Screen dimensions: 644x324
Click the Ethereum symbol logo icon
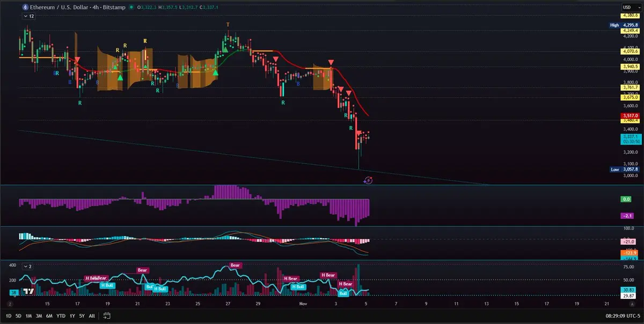pyautogui.click(x=25, y=8)
